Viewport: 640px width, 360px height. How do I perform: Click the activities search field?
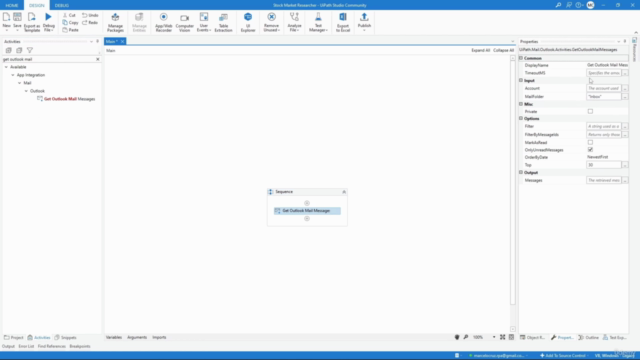coord(48,59)
